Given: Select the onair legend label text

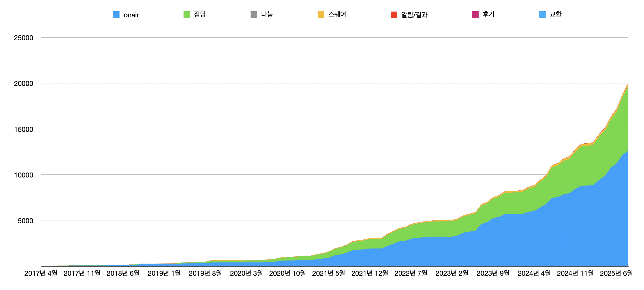Looking at the screenshot, I should (x=131, y=15).
